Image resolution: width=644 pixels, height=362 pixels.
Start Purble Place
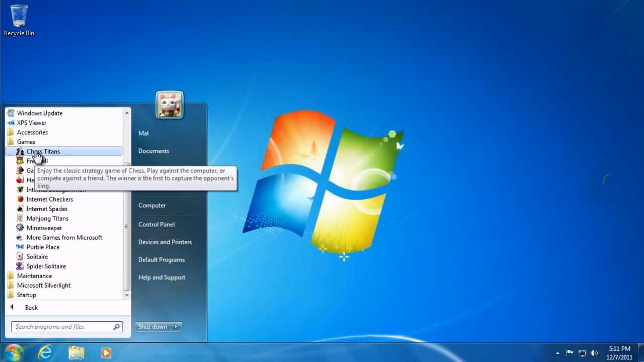pos(43,247)
